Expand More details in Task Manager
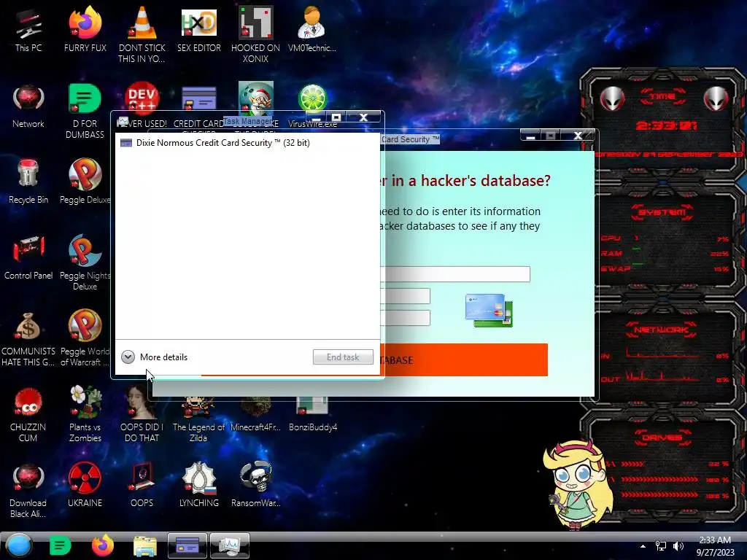The image size is (747, 560). [x=155, y=357]
